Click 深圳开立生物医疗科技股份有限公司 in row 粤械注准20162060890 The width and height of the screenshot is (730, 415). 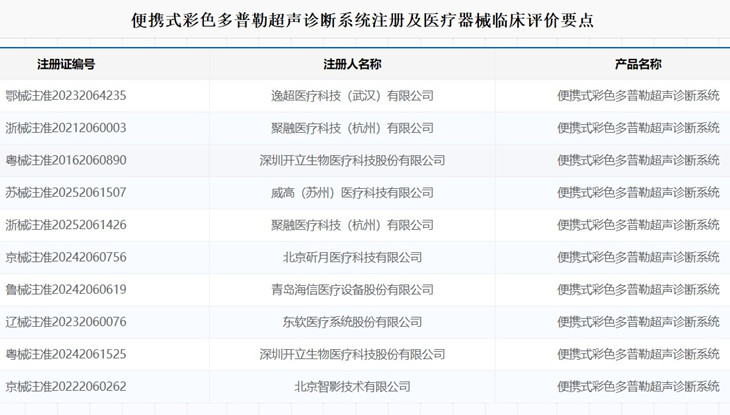352,160
